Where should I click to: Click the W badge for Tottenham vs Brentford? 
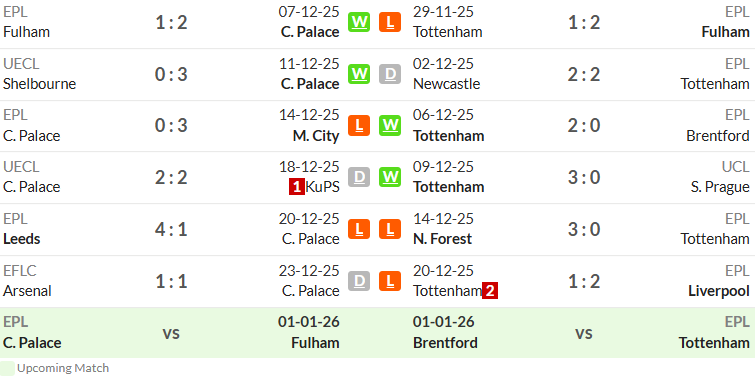(x=390, y=126)
